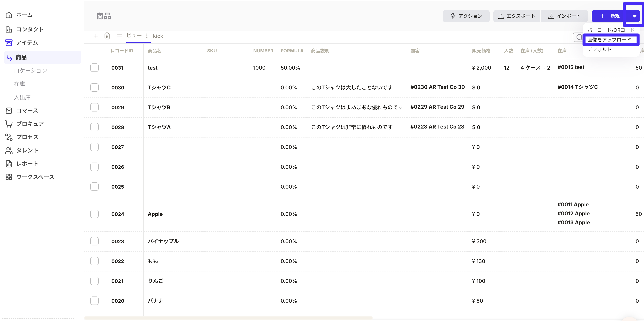Choose 画像をアップロード from the menu
Screen dimensions: 644x321
609,40
